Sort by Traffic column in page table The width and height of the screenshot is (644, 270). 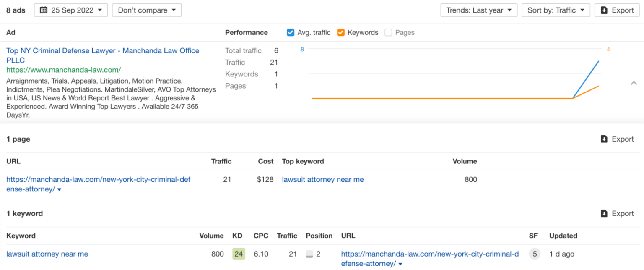[221, 161]
